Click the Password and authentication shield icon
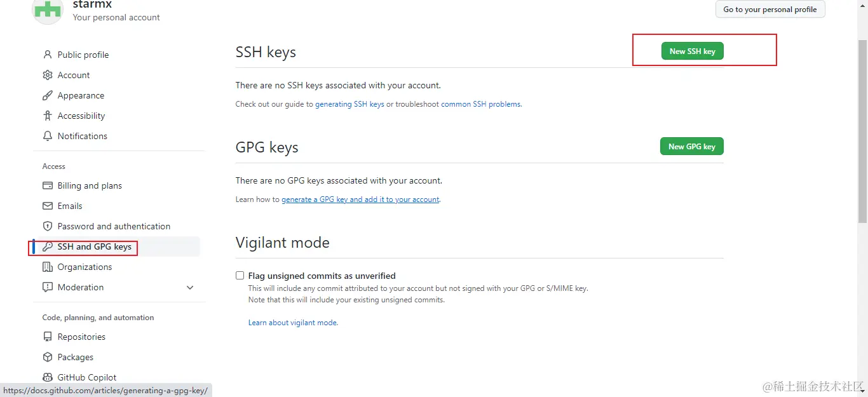The width and height of the screenshot is (868, 397). pos(48,226)
